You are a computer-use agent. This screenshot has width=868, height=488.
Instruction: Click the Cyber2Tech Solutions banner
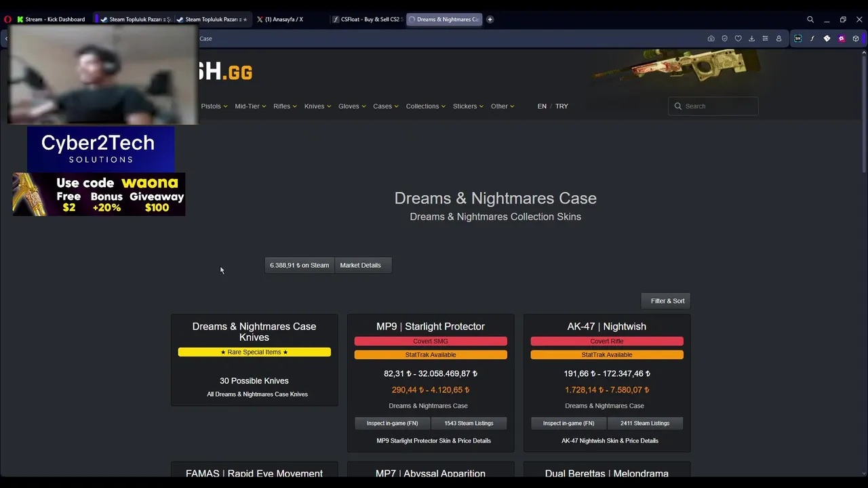pyautogui.click(x=100, y=149)
